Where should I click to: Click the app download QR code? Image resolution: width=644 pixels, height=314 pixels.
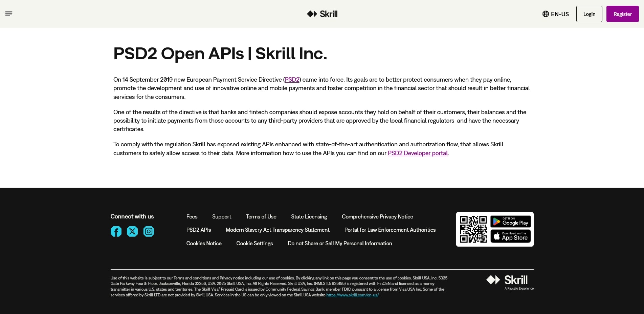point(473,229)
